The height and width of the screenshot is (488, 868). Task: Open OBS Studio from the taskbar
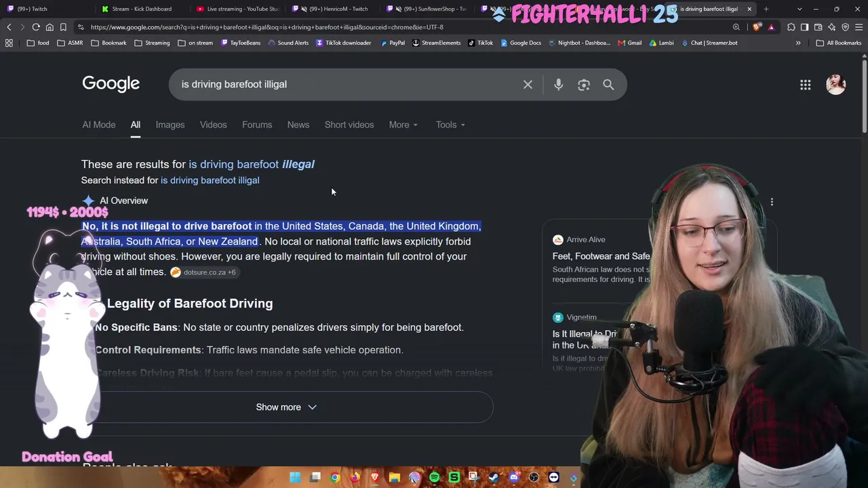(534, 478)
